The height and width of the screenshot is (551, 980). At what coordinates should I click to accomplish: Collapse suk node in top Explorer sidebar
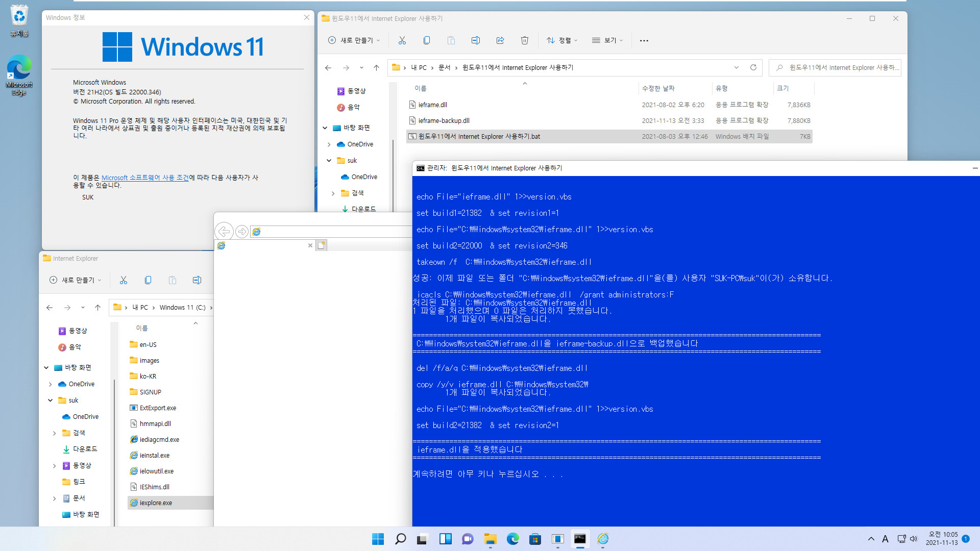329,161
